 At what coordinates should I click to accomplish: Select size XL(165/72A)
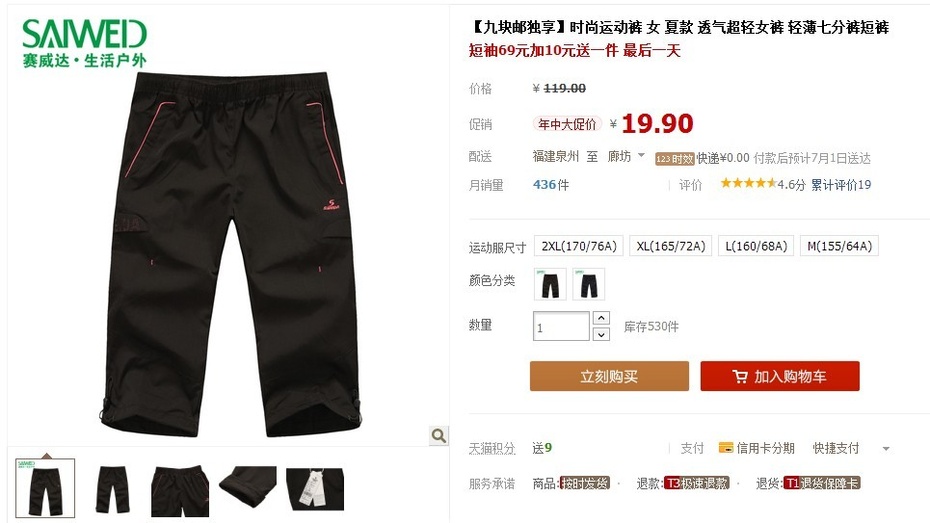pos(671,246)
